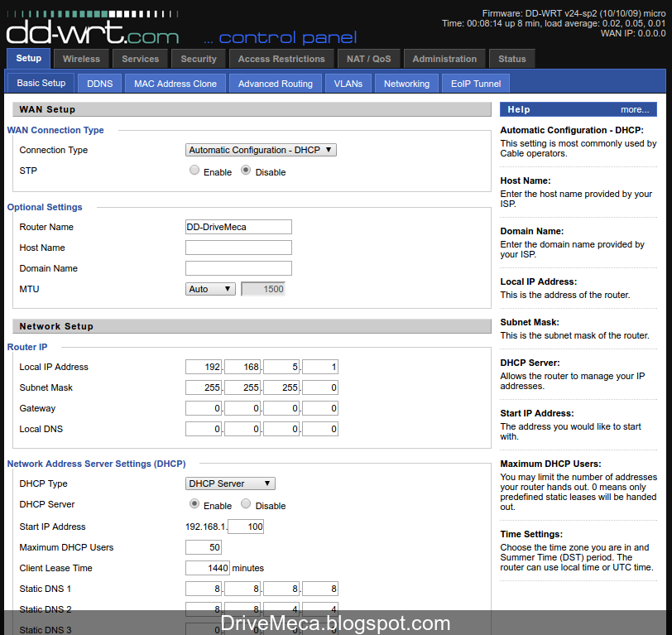The image size is (672, 635).
Task: Expand the Connection Type dropdown
Action: [261, 150]
